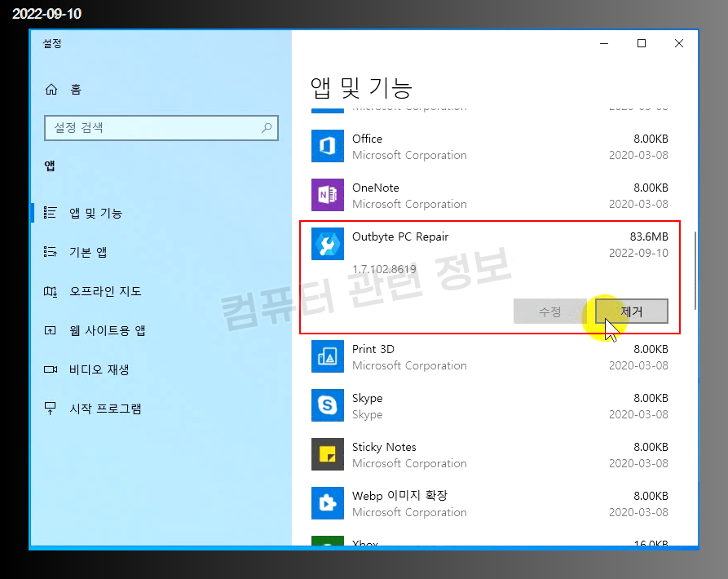728x579 pixels.
Task: Click the 오프라인 지도 map icon
Action: 51,291
